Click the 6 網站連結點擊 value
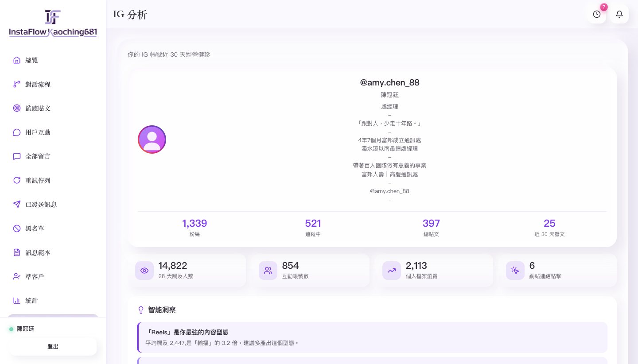638x364 pixels. 532,266
